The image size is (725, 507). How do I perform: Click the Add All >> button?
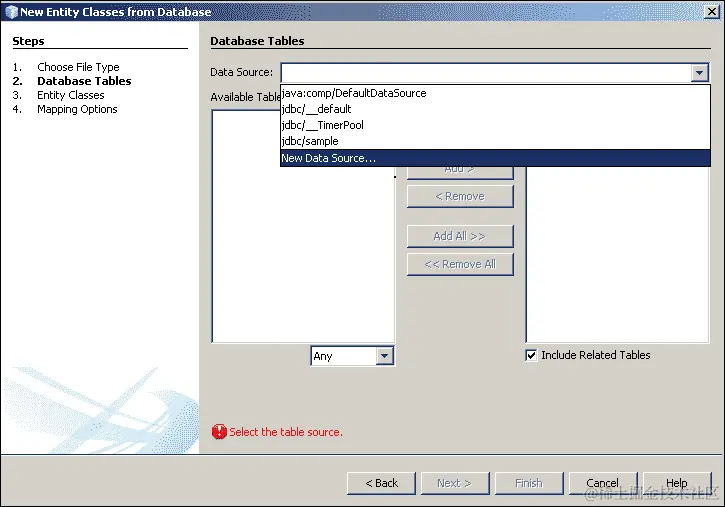[460, 236]
